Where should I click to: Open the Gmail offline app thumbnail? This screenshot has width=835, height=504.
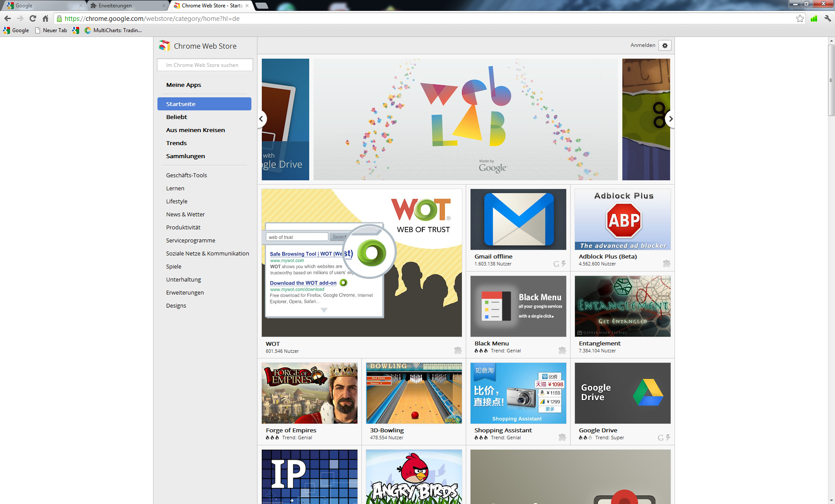(518, 219)
